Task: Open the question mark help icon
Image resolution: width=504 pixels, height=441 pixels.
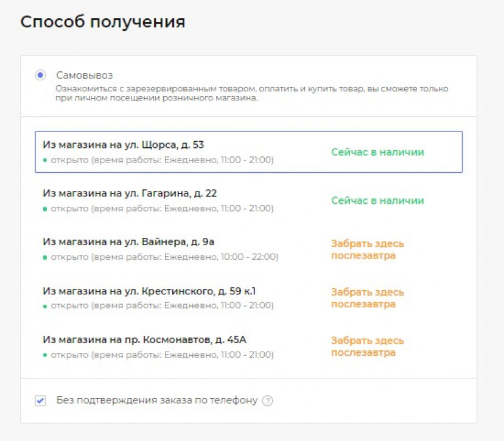Action: (x=267, y=400)
